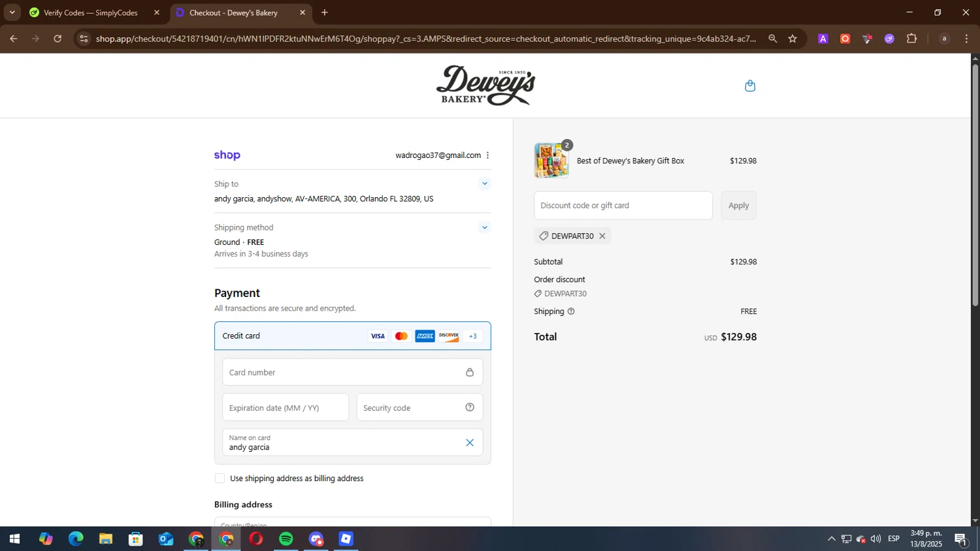Show hidden system tray icons

(831, 539)
